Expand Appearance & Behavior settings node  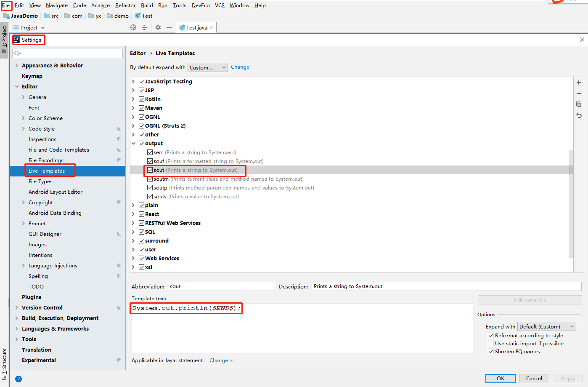(17, 66)
